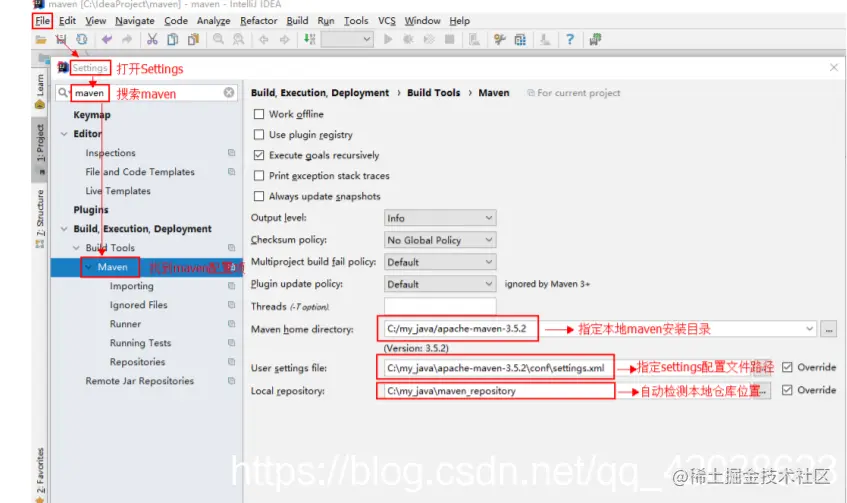
Task: Open the Refactor menu
Action: pyautogui.click(x=258, y=21)
